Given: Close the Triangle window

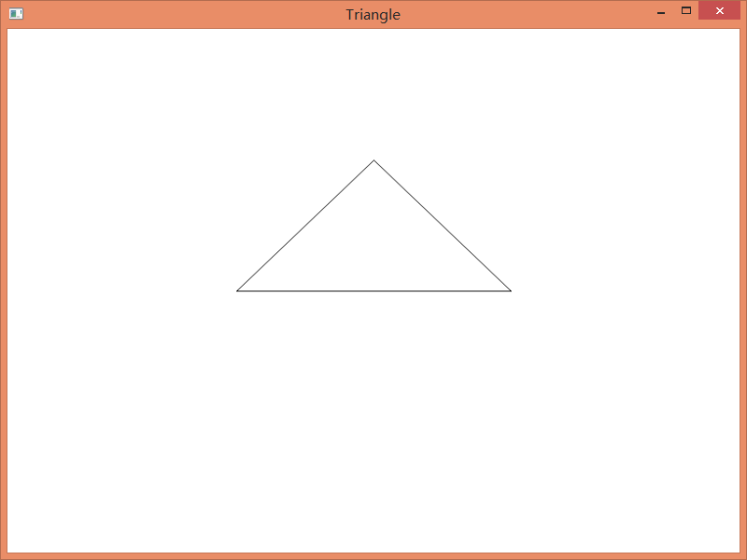Looking at the screenshot, I should [x=719, y=10].
